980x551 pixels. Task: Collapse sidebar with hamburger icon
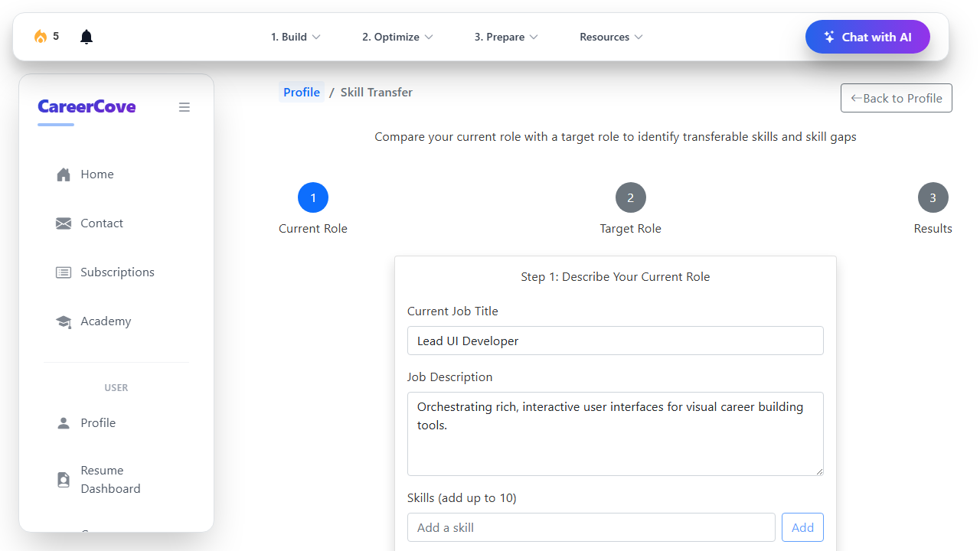point(185,107)
